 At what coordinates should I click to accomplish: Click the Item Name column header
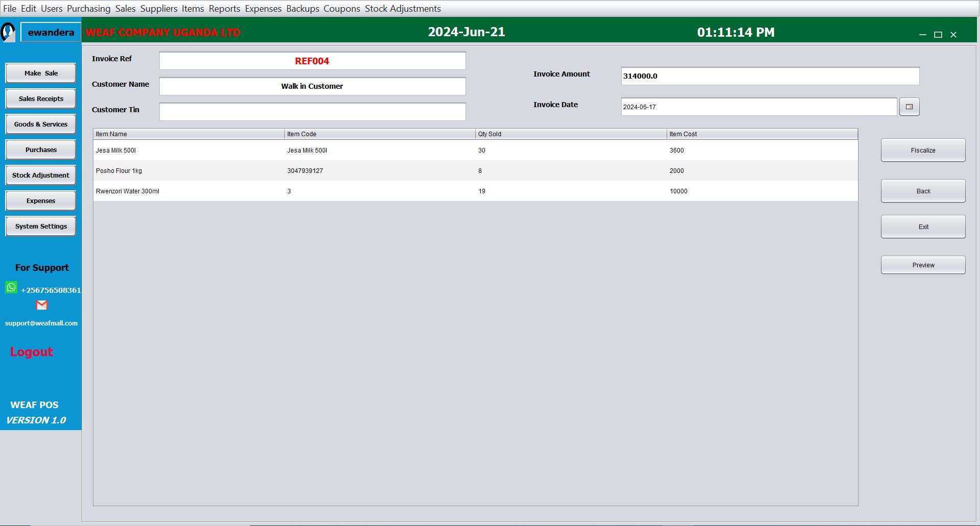[x=189, y=134]
